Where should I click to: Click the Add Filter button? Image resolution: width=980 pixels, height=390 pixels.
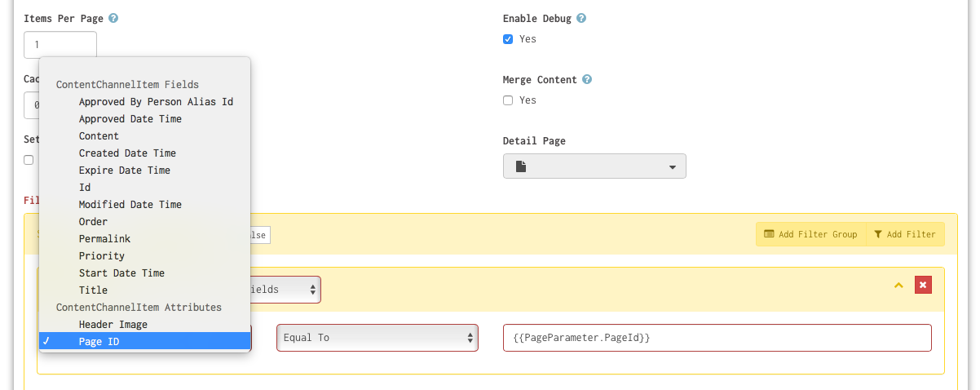[x=905, y=234]
